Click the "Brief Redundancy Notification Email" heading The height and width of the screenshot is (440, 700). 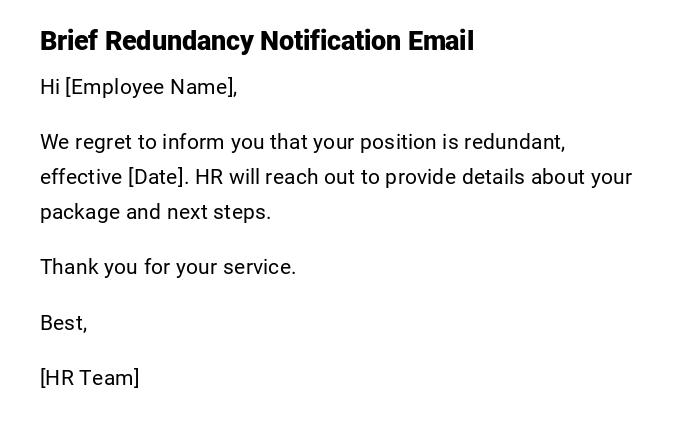click(x=257, y=41)
